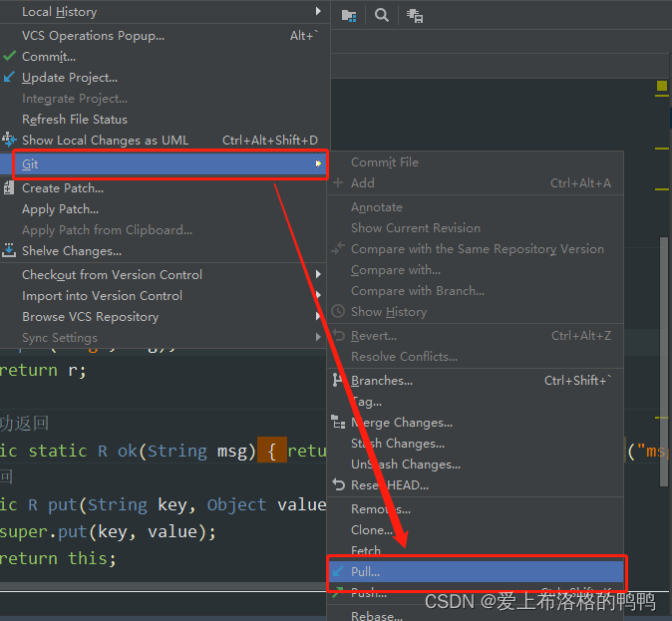
Task: Select Refresh File Status
Action: pos(165,120)
